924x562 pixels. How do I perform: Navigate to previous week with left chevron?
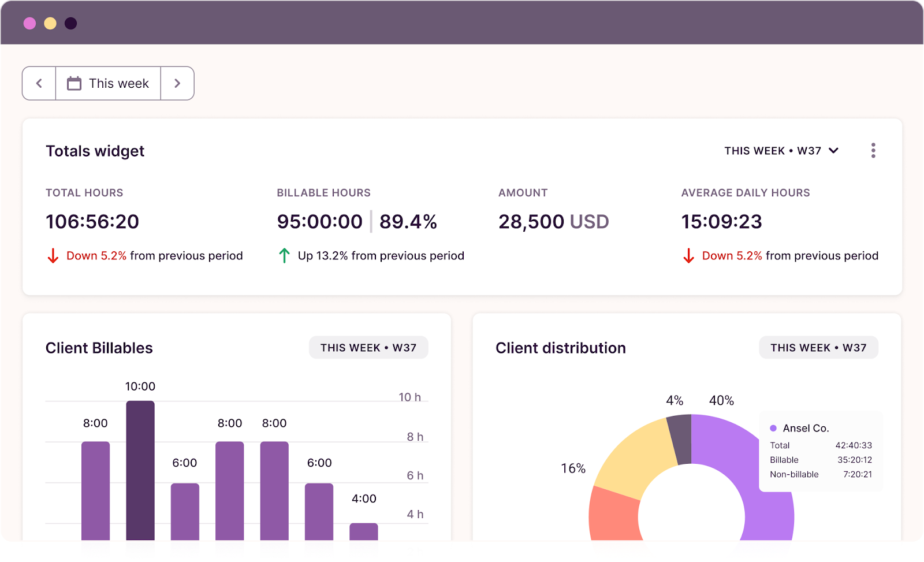coord(39,83)
